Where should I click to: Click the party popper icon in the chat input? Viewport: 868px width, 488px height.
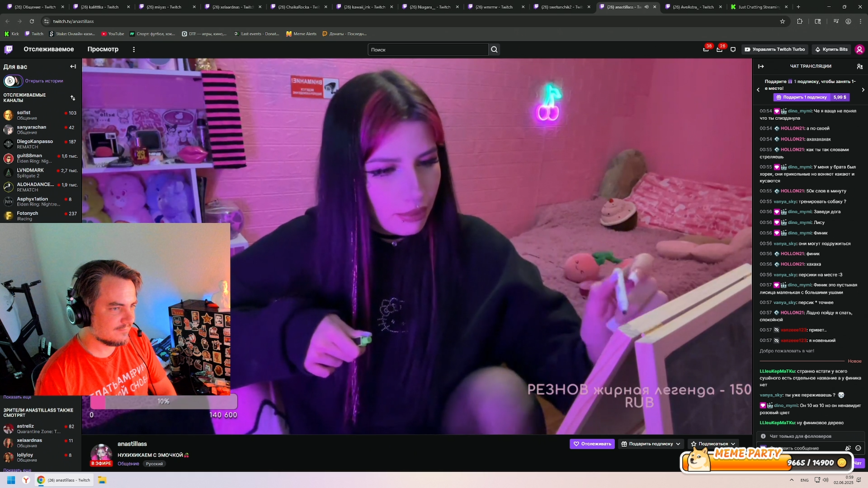pyautogui.click(x=848, y=448)
